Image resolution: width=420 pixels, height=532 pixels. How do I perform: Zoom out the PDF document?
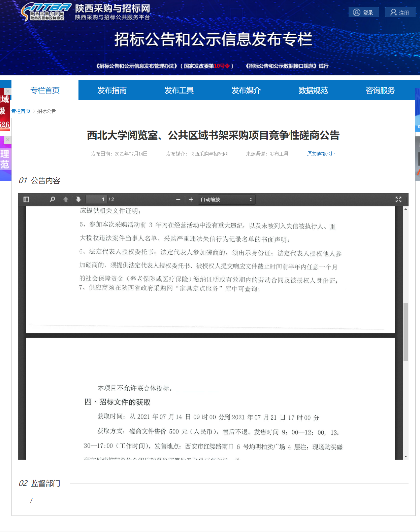pyautogui.click(x=178, y=200)
